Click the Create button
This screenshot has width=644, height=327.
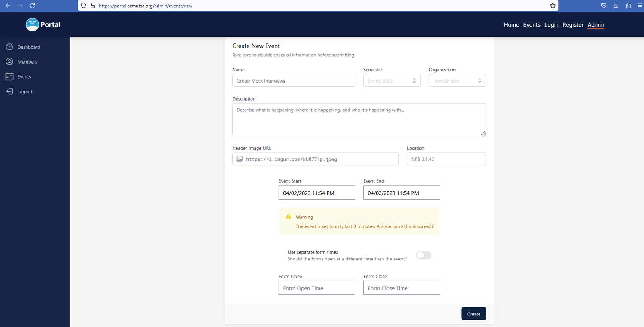tap(474, 314)
